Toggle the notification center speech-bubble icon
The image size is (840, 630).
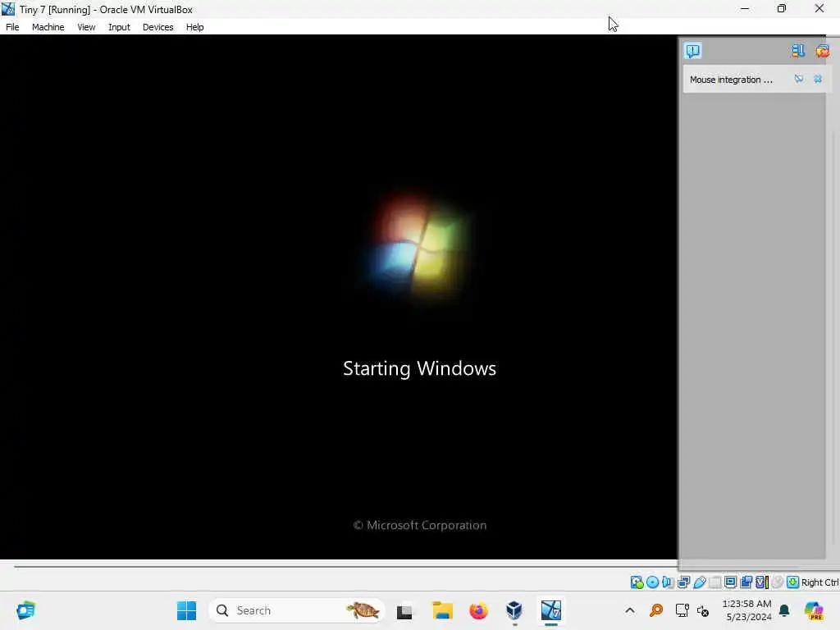coord(692,51)
